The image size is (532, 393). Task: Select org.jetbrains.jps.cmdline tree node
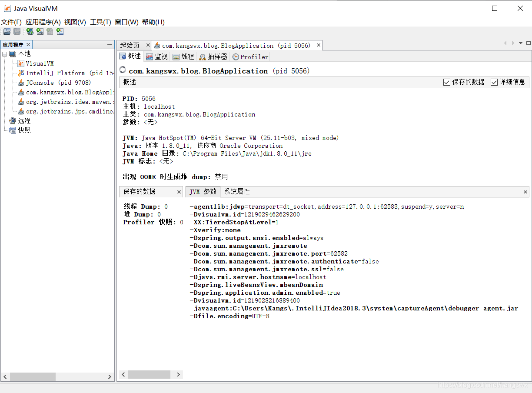pos(70,111)
